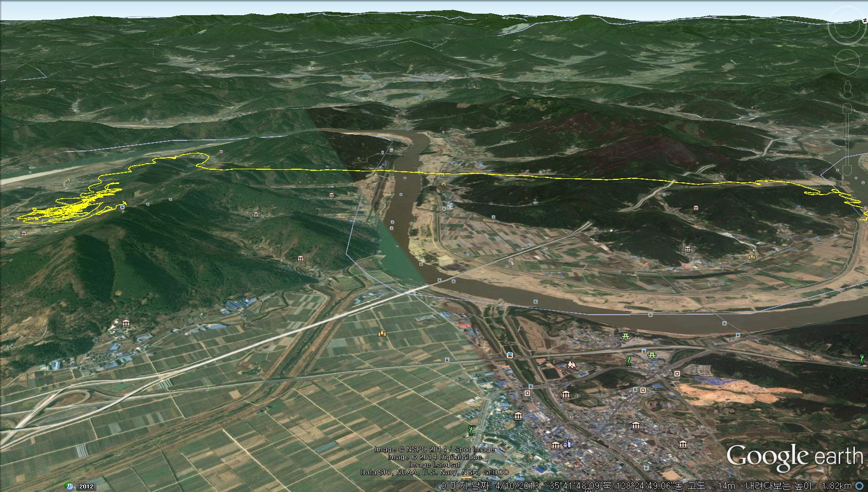Open the golden church icon in the farm fields
The height and width of the screenshot is (492, 868).
(x=382, y=333)
